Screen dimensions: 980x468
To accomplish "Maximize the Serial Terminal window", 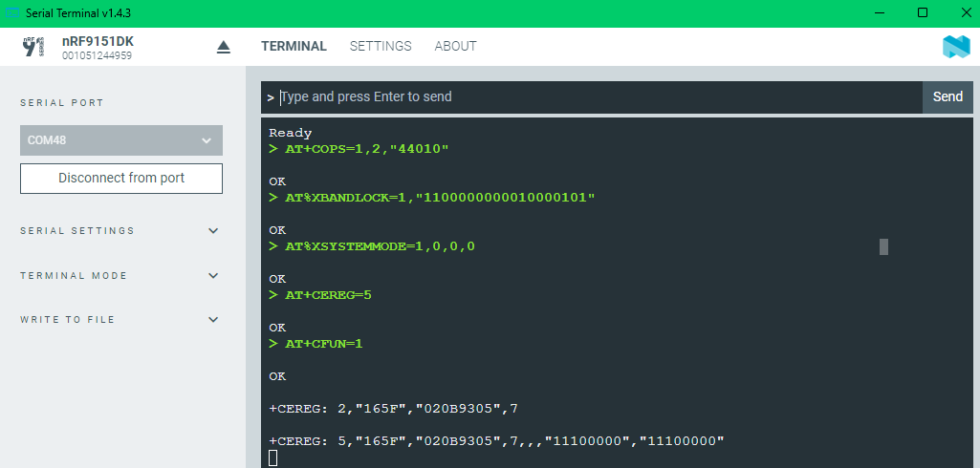I will tap(922, 13).
